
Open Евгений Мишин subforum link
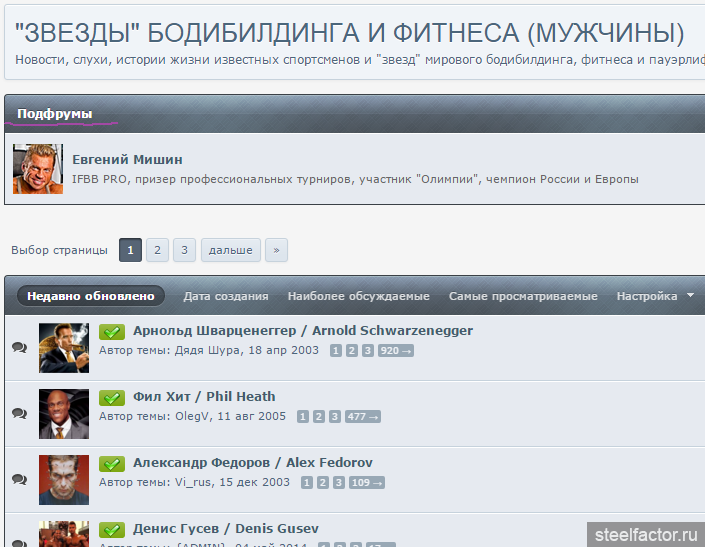pos(127,159)
